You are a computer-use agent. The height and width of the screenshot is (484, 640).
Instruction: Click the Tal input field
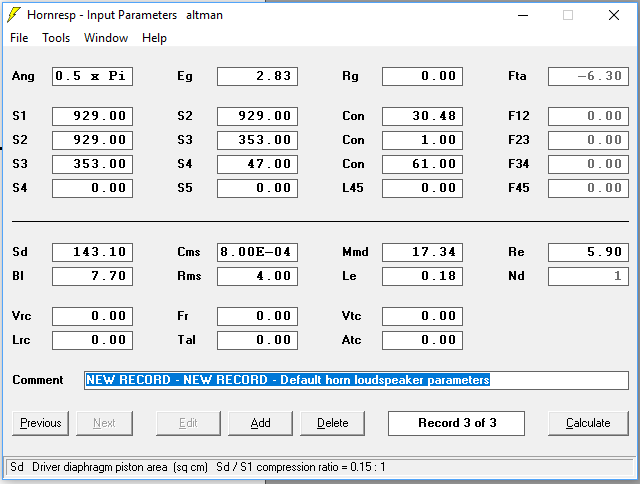(x=258, y=341)
